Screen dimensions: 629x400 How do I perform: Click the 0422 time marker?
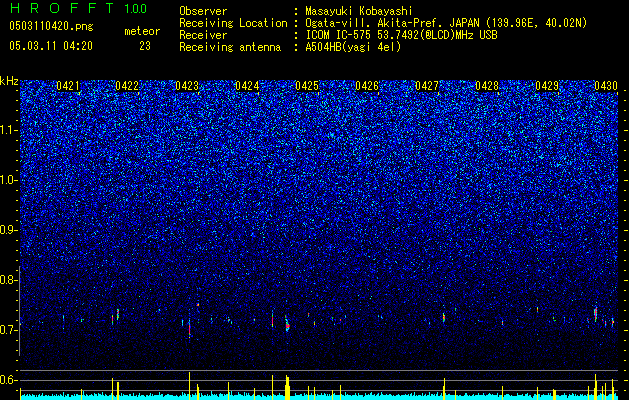[127, 86]
